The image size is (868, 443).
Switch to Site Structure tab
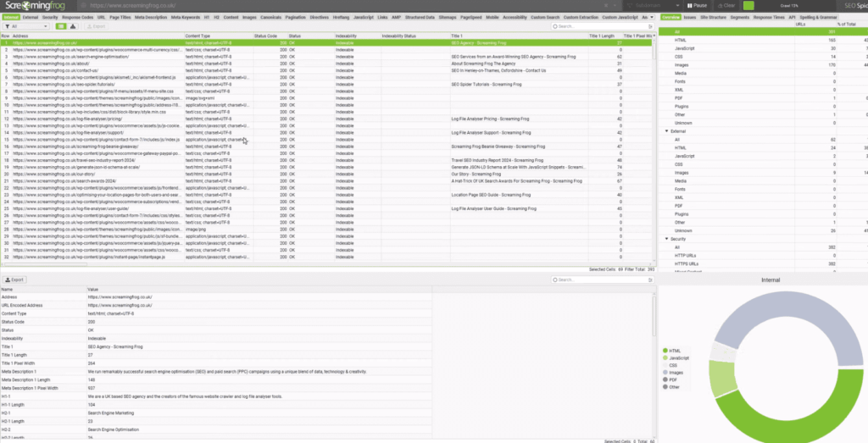pos(713,17)
